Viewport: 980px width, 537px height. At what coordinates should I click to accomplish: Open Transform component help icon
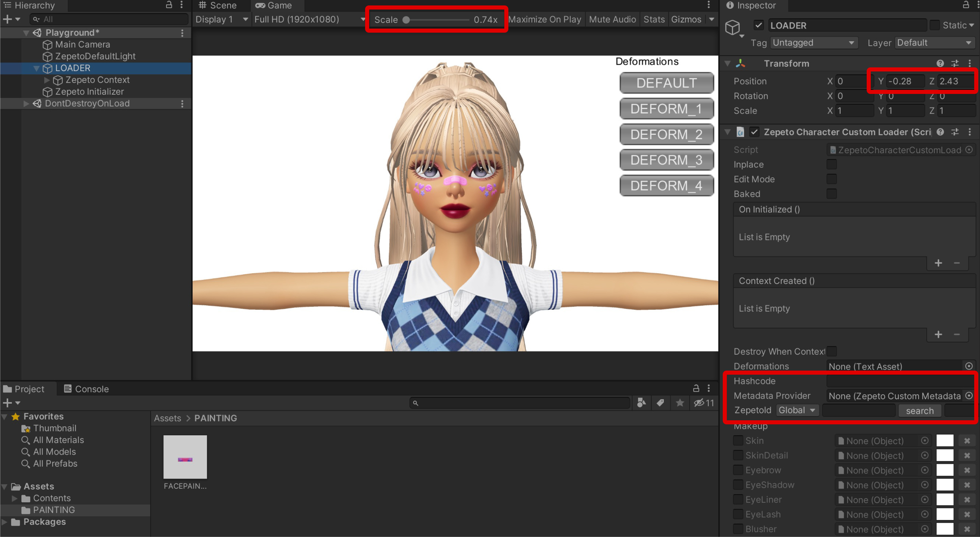[940, 64]
